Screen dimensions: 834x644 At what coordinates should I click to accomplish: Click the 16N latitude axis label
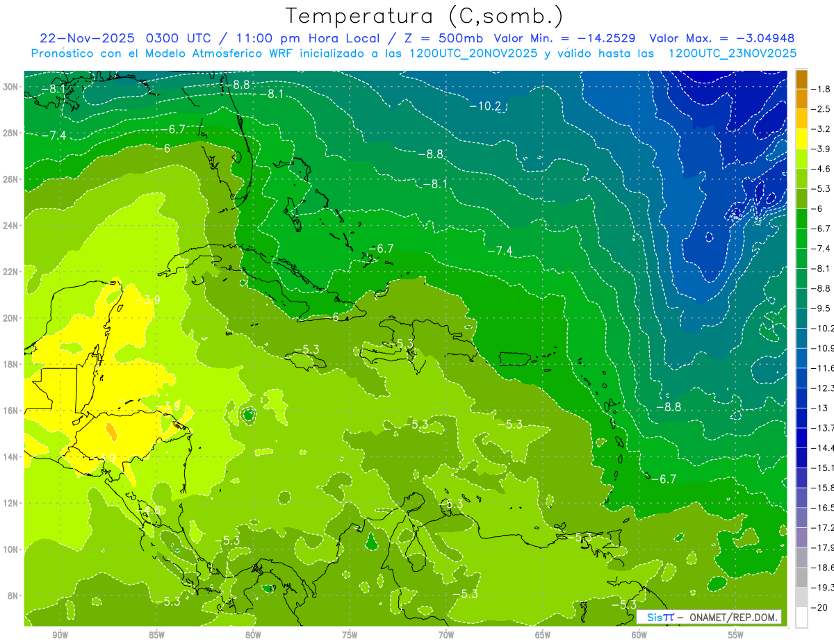coord(12,411)
